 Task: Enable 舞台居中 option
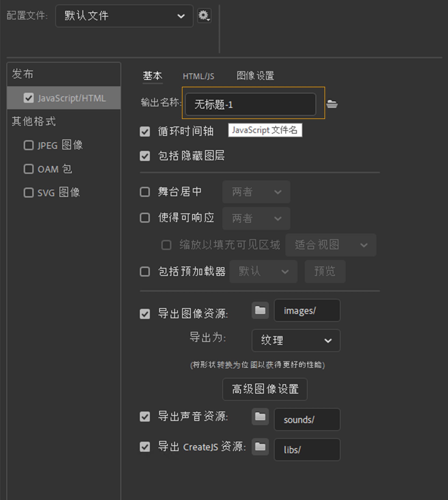[x=145, y=192]
